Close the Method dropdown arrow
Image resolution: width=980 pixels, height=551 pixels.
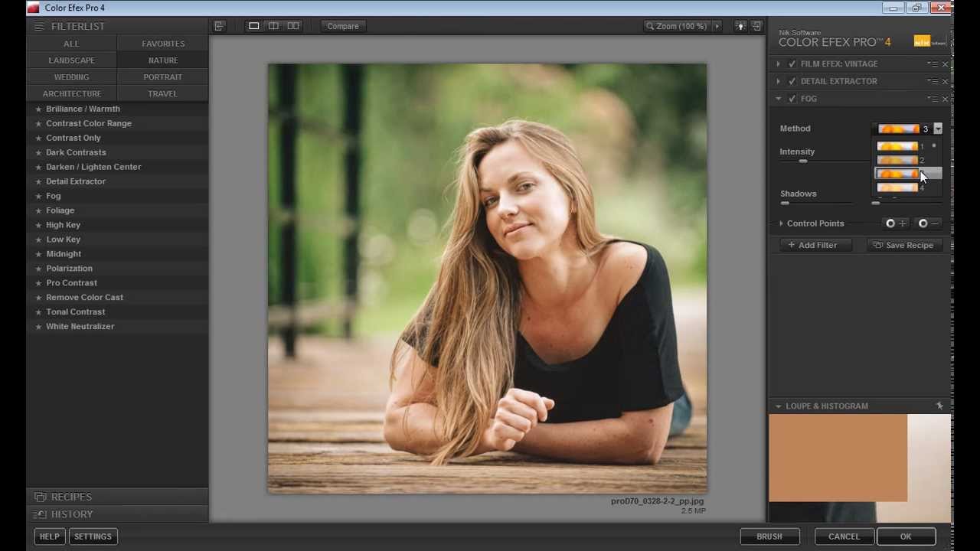[938, 129]
